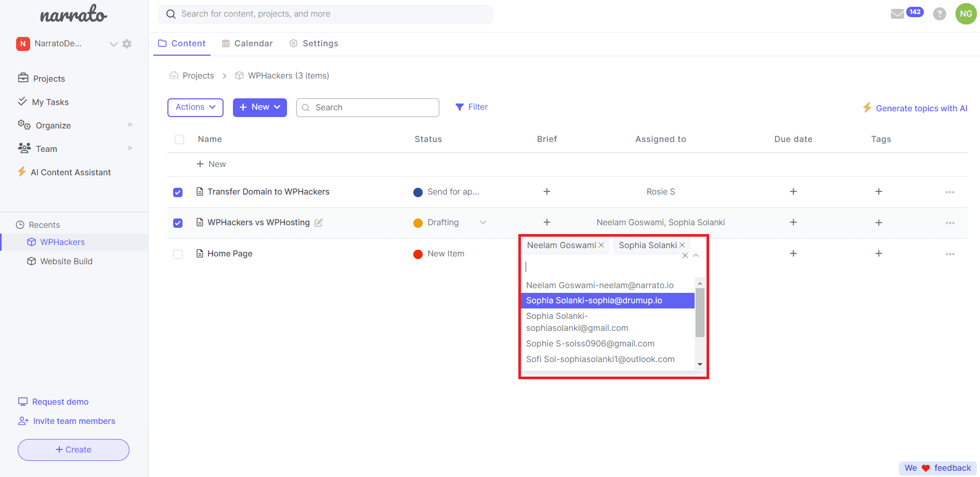Viewport: 980px width, 477px height.
Task: Select Sophia Solanki-sophia@drumup.io option
Action: [x=607, y=301]
